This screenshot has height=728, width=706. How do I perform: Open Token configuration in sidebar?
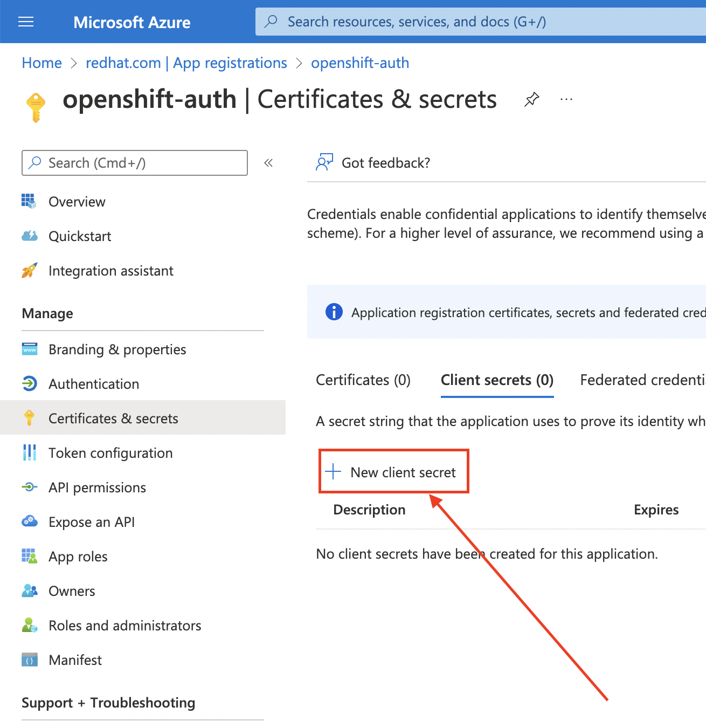(x=110, y=453)
